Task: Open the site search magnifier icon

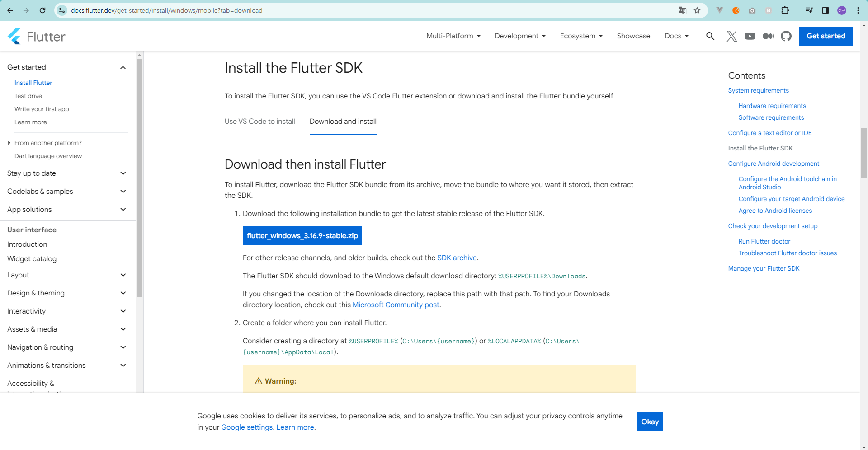Action: pos(710,36)
